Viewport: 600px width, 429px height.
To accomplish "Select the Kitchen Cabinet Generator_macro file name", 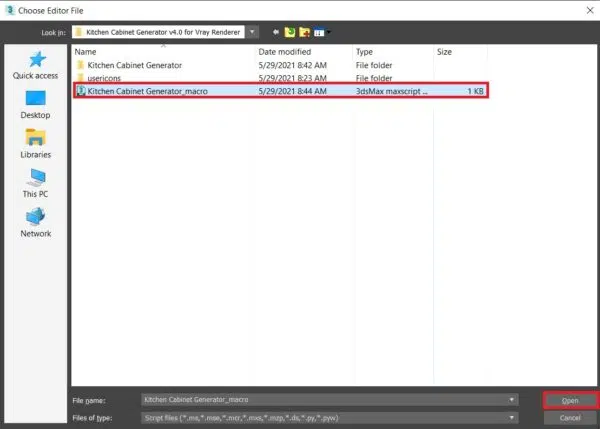I will point(148,91).
